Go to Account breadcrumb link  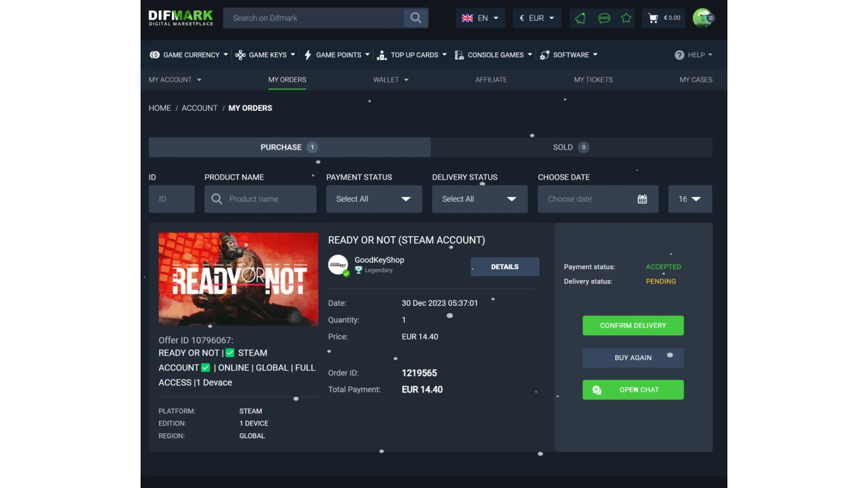pyautogui.click(x=199, y=108)
